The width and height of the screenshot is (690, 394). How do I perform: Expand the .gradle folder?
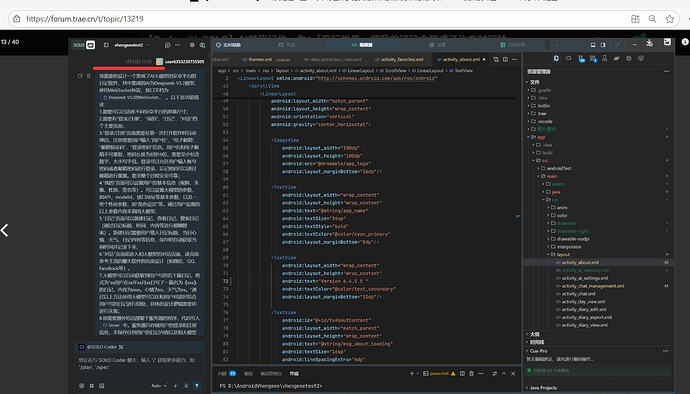[x=540, y=90]
